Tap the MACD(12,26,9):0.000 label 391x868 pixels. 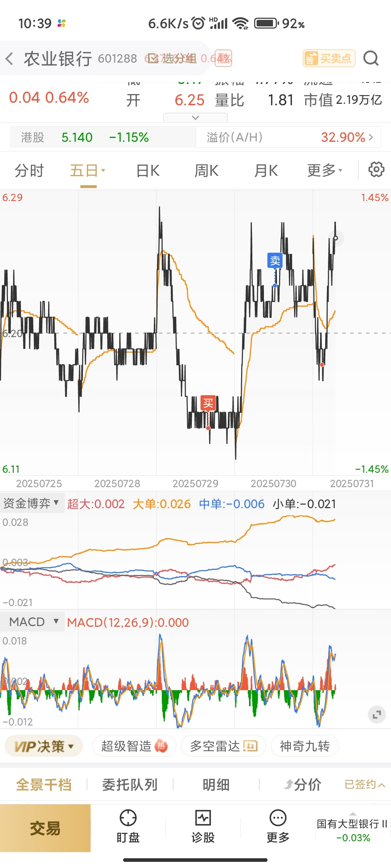click(128, 622)
